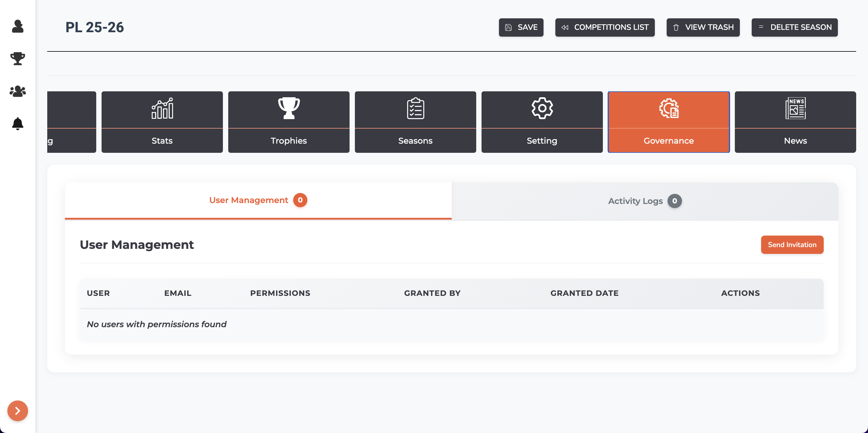Open the trophy icon in sidebar

coord(17,59)
